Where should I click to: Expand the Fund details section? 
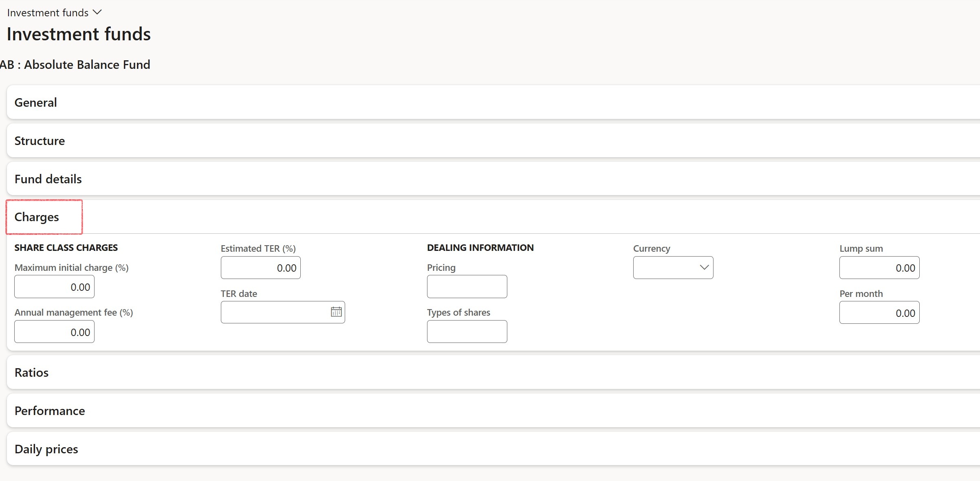(x=493, y=179)
